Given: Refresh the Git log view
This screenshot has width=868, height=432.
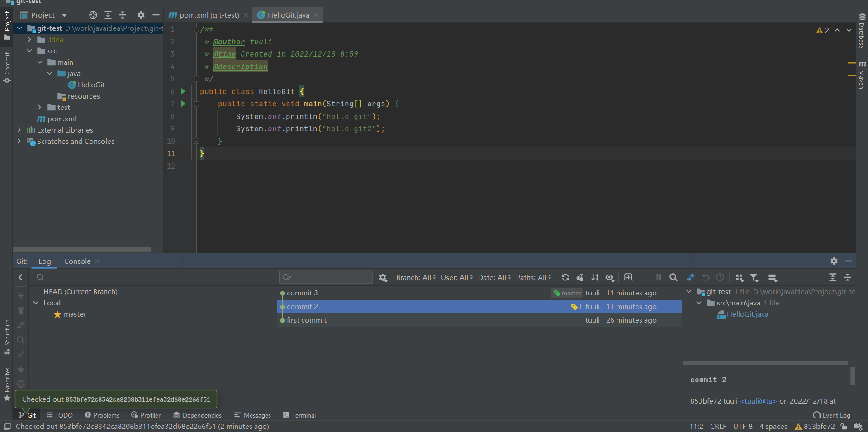Looking at the screenshot, I should [565, 277].
